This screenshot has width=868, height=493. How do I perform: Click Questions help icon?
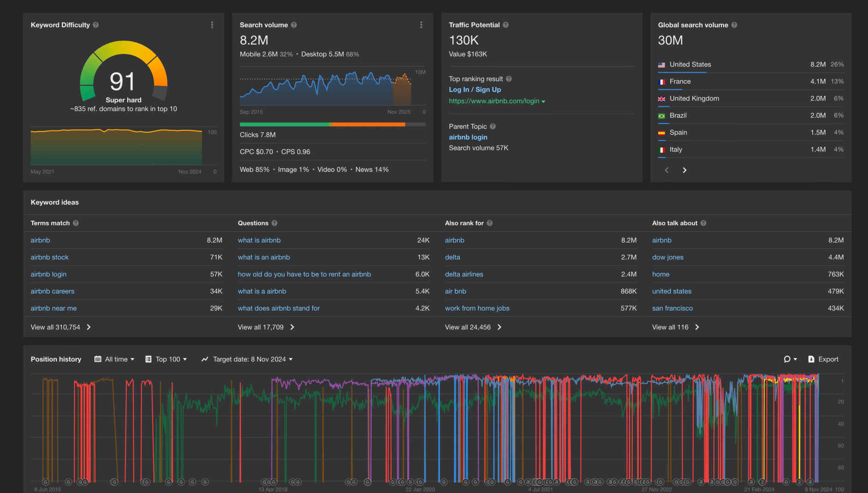pyautogui.click(x=274, y=223)
